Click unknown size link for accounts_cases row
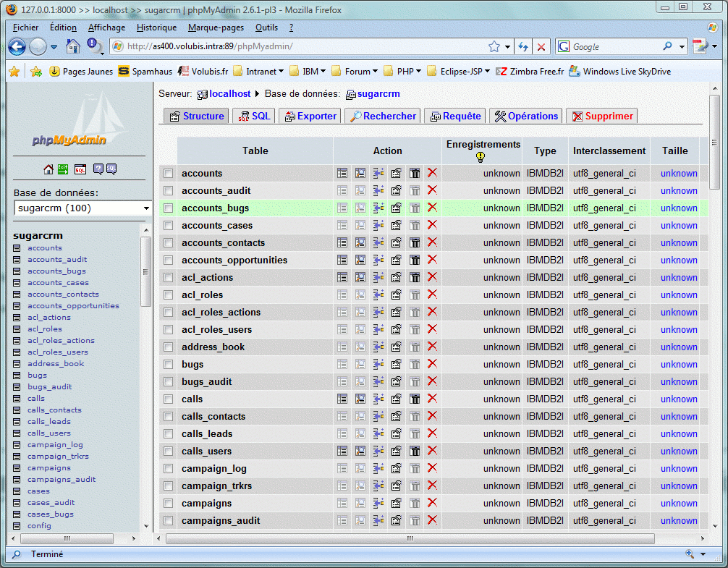The image size is (728, 568). [679, 226]
